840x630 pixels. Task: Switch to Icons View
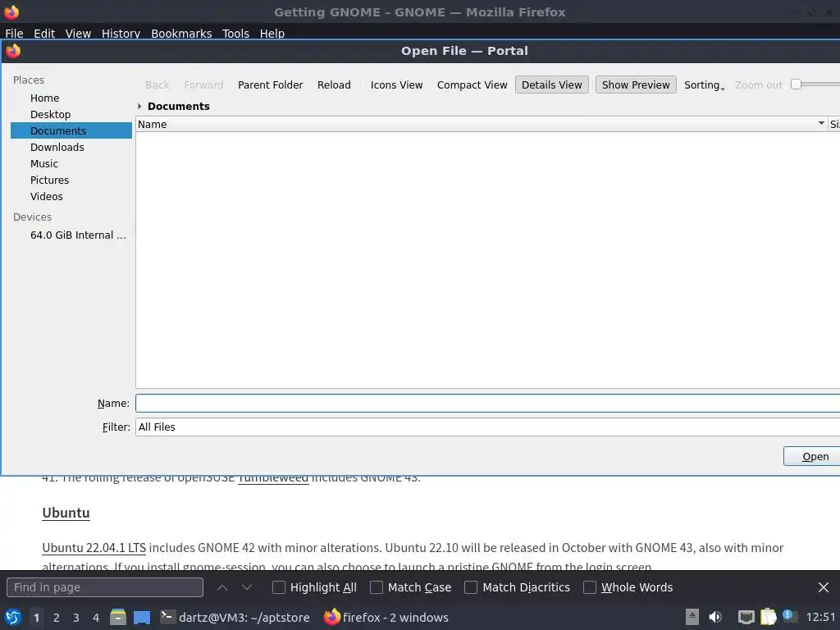[x=396, y=84]
